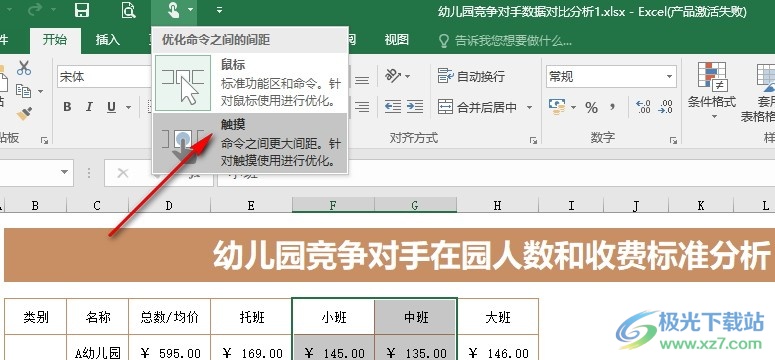The width and height of the screenshot is (775, 360).
Task: Click the 托班 header cell
Action: pos(251,316)
